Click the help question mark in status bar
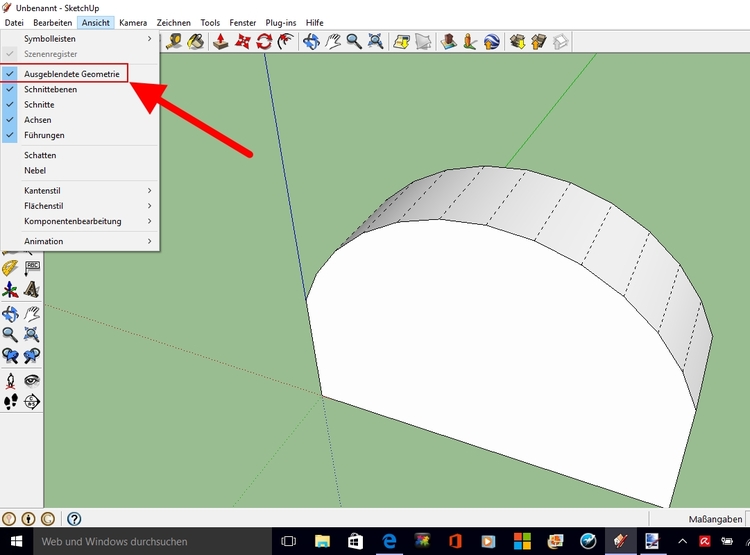The image size is (750, 555). coord(74,519)
